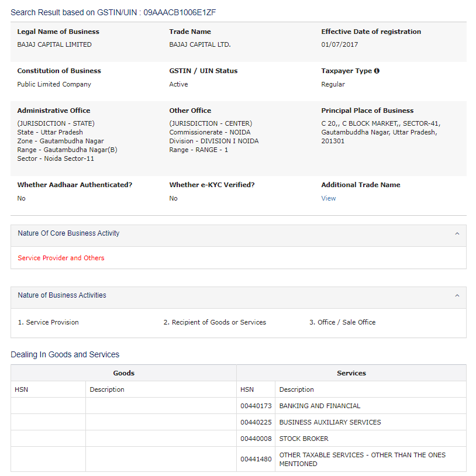Click the trade name BAJAJ CAPITAL LTD.

[x=200, y=44]
